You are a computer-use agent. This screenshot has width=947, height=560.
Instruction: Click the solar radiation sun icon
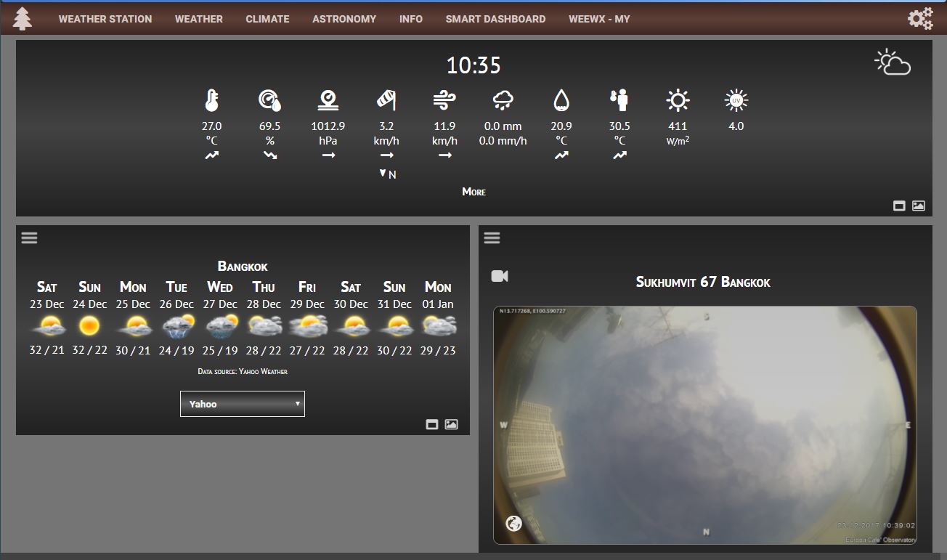(678, 100)
